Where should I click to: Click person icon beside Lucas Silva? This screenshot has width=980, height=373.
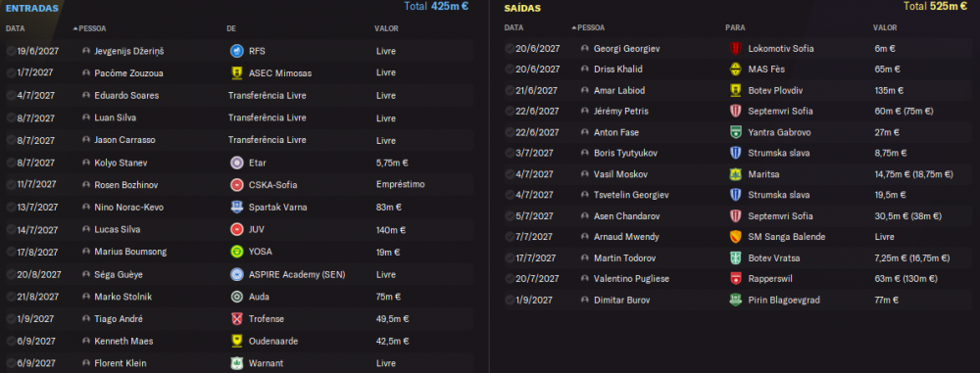[86, 229]
